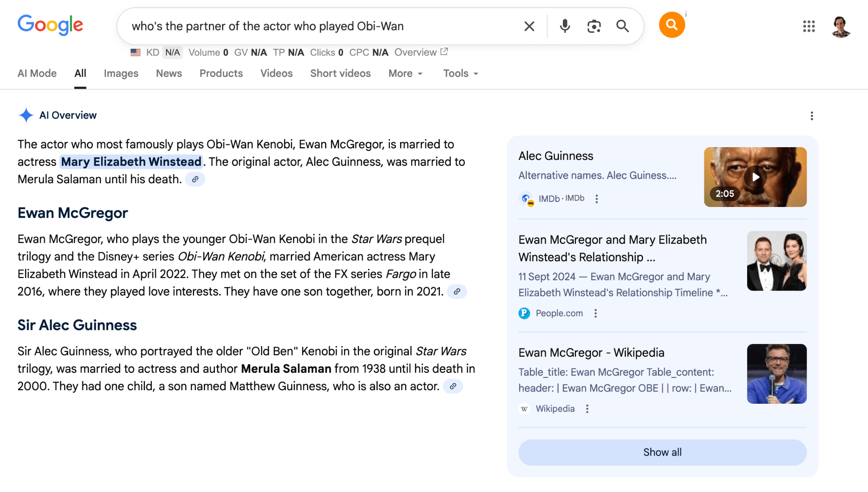Click the Wikipedia favicon on the source card
This screenshot has height=492, width=868.
[524, 408]
